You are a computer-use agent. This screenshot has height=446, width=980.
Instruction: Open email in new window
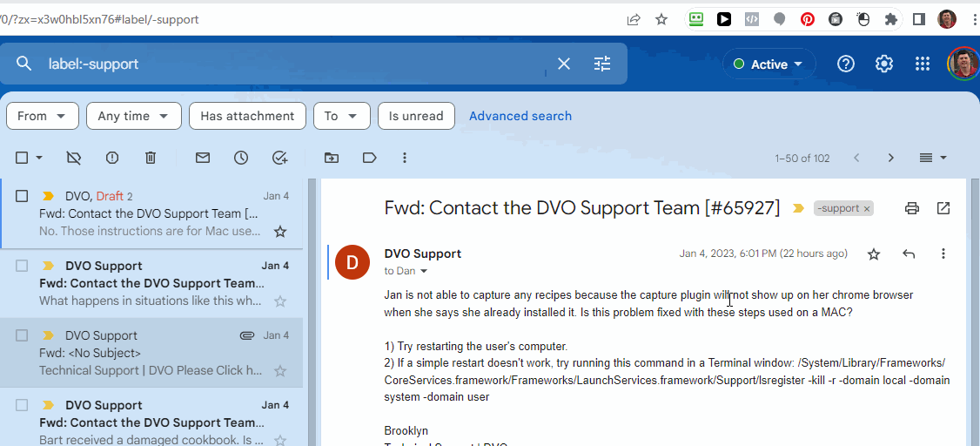(x=943, y=208)
